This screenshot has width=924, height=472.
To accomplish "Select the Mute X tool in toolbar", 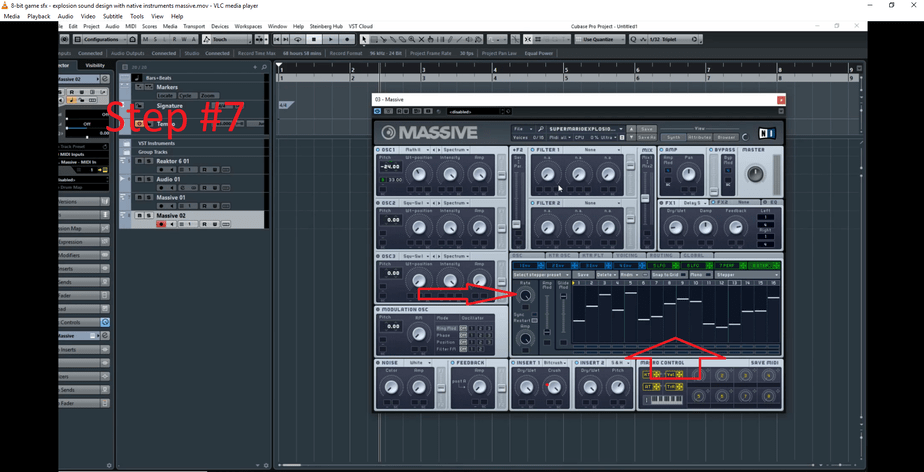I will tap(421, 39).
